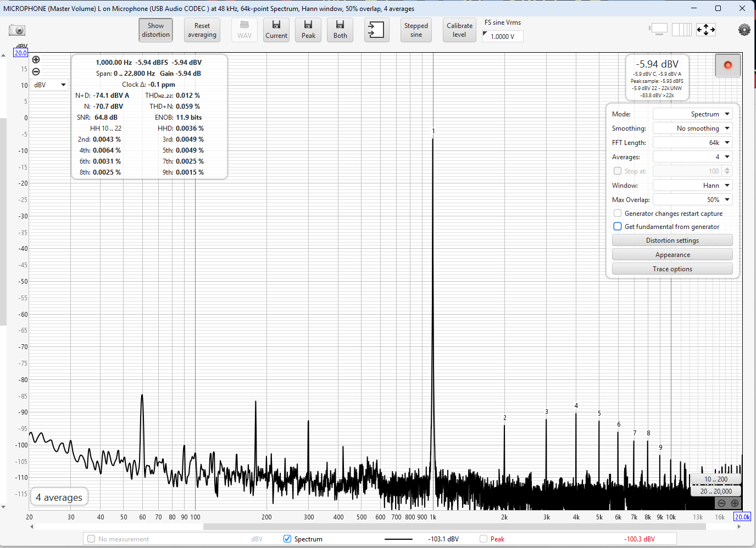Open the gear settings icon
Image resolution: width=756 pixels, height=548 pixels.
point(744,30)
